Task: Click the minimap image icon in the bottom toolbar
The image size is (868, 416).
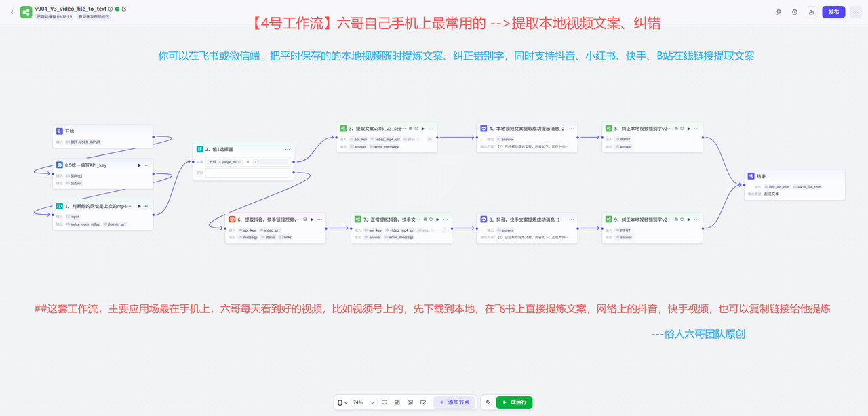Action: (x=410, y=402)
